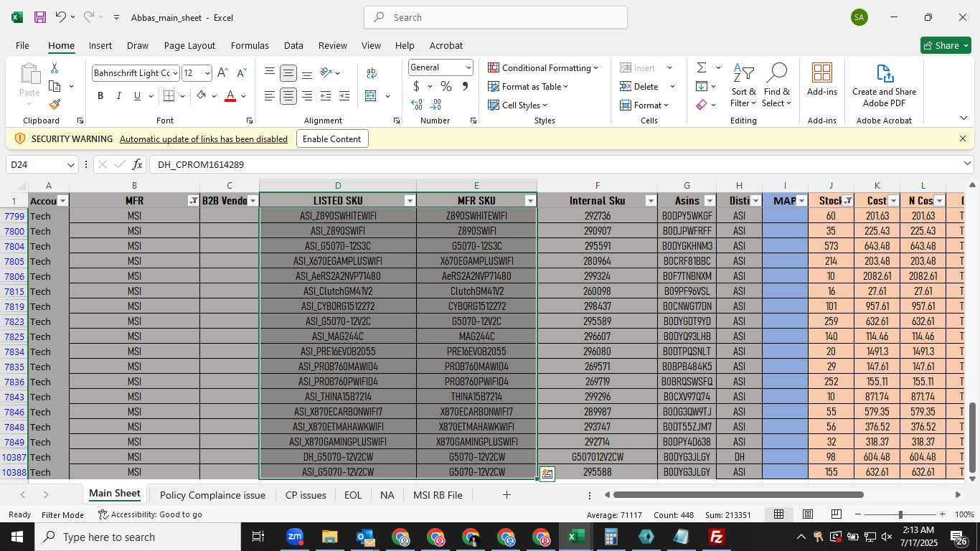The height and width of the screenshot is (551, 980).
Task: Click Create and Share Adobe PDF
Action: click(x=884, y=86)
